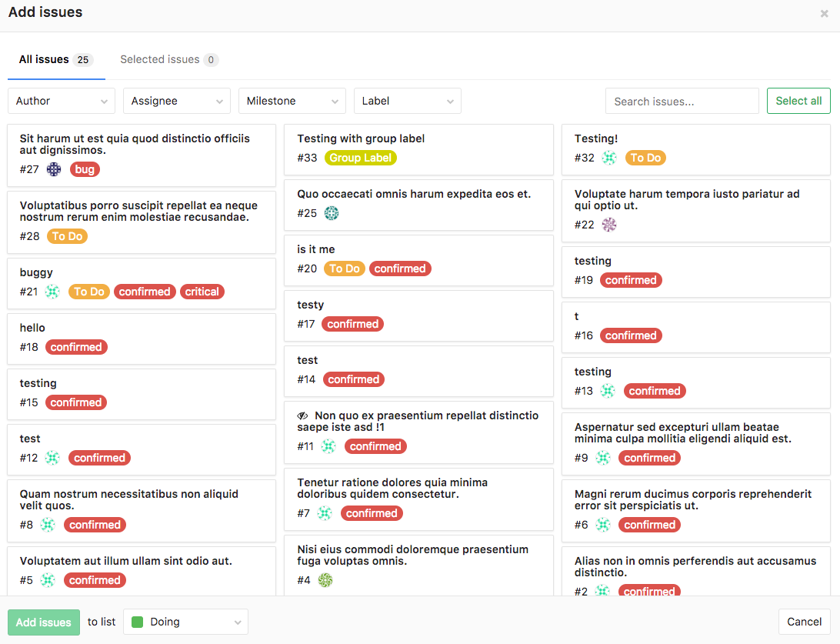Screen dimensions: 840x644
Task: Click the avatar on issue #25
Action: 331,213
